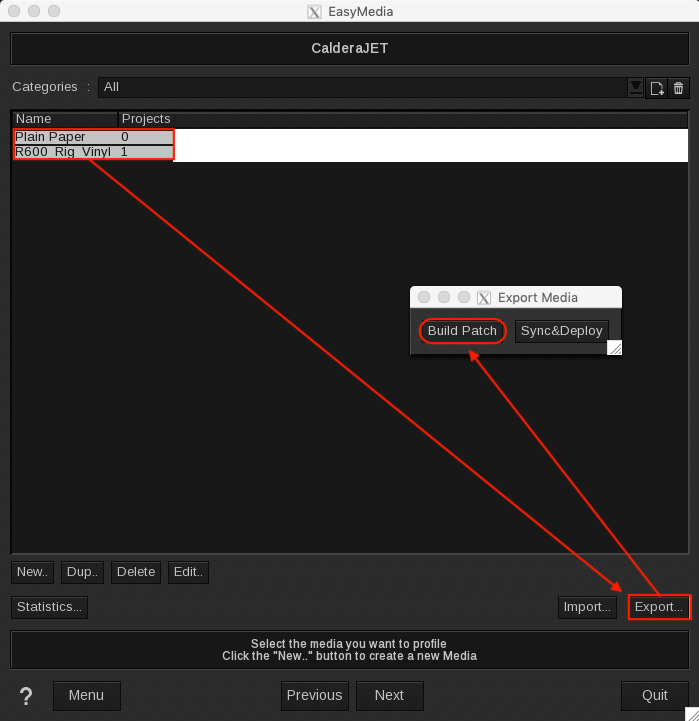Go to the Previous step
The image size is (699, 721).
[315, 696]
